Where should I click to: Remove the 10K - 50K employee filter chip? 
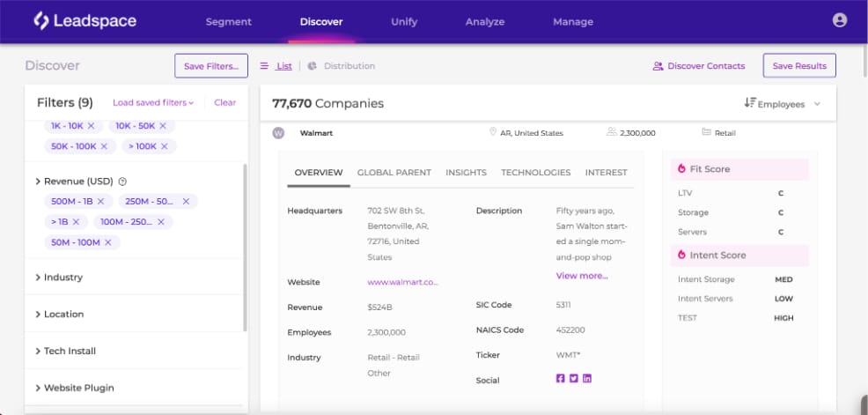coord(163,126)
